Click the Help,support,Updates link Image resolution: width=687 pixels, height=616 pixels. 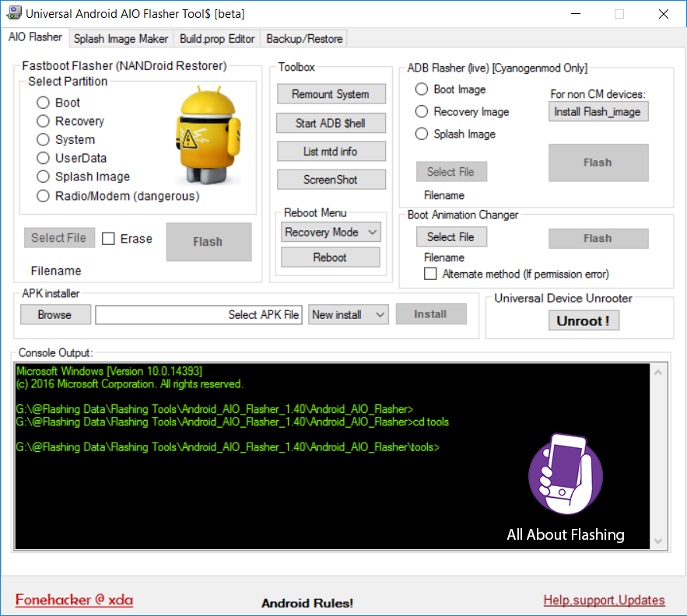point(605,600)
